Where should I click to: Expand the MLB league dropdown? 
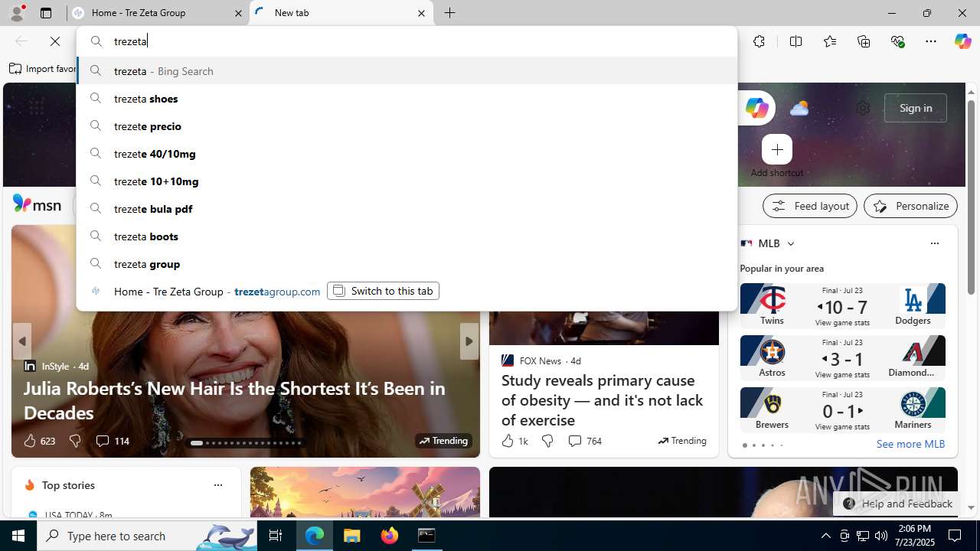coord(790,243)
